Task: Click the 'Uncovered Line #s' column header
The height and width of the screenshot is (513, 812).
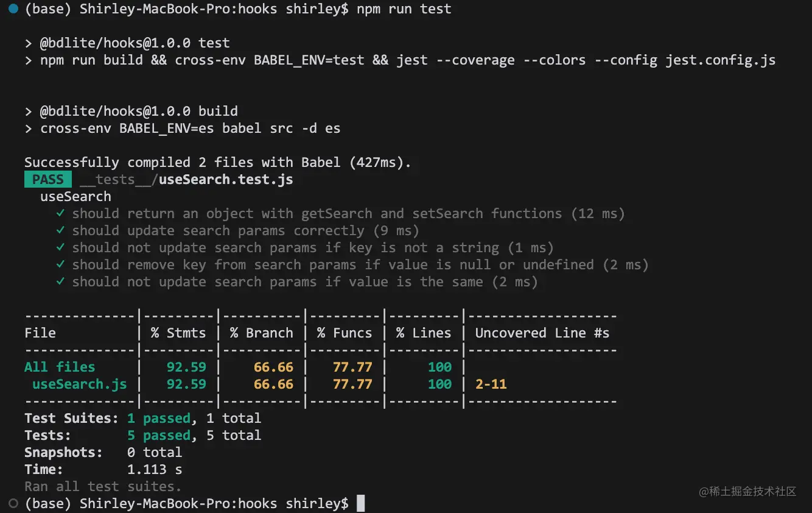Action: (542, 333)
